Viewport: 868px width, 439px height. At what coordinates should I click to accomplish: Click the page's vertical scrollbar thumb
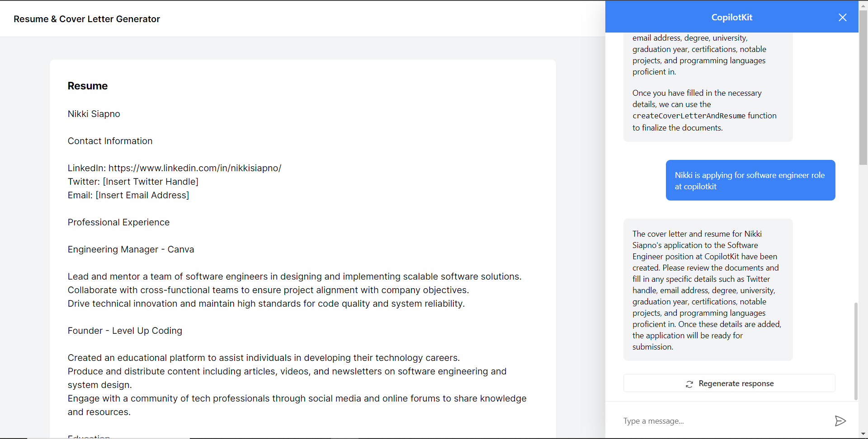(863, 88)
